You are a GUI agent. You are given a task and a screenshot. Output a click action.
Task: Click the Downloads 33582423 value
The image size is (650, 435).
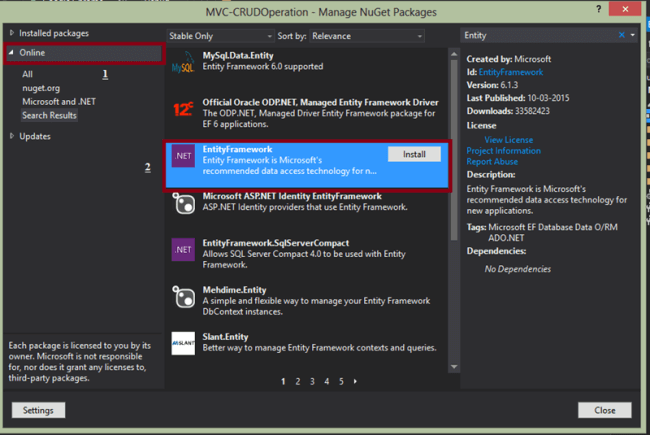pos(532,111)
